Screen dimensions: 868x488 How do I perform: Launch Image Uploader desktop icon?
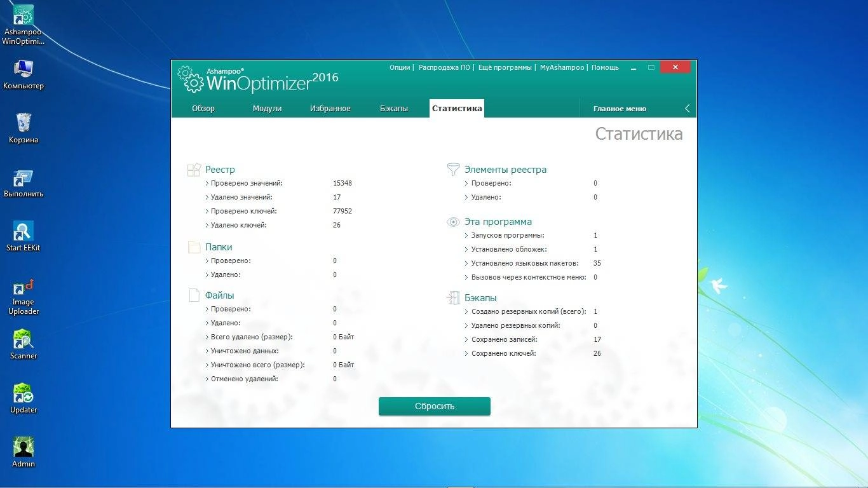coord(24,297)
